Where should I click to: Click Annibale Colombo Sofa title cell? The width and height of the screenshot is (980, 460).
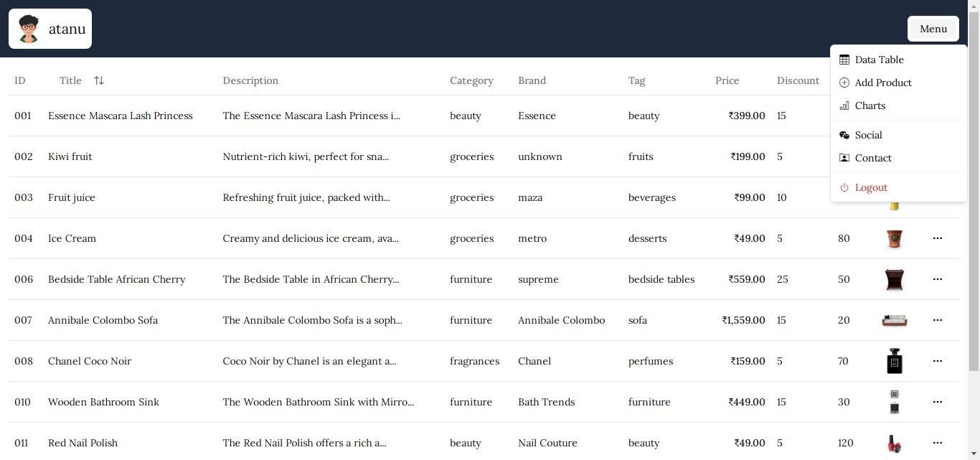click(103, 320)
